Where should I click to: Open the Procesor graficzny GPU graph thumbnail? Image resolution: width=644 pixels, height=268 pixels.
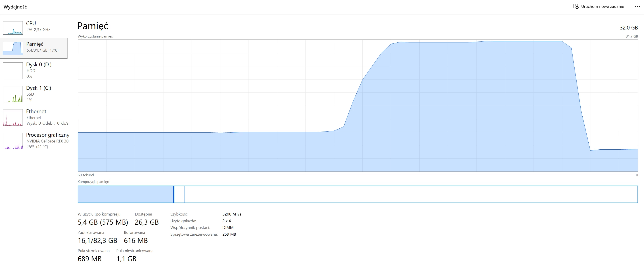pyautogui.click(x=13, y=141)
